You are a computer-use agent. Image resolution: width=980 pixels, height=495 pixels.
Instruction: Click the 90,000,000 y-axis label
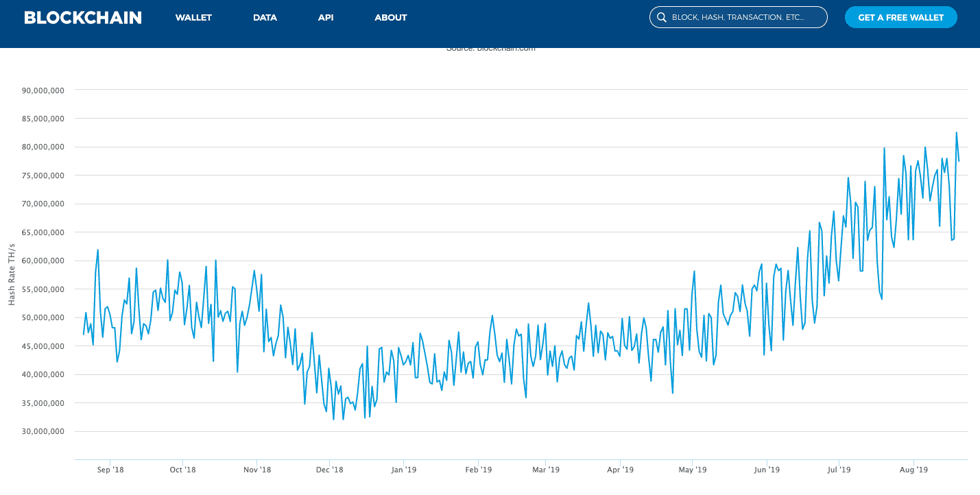pyautogui.click(x=44, y=90)
